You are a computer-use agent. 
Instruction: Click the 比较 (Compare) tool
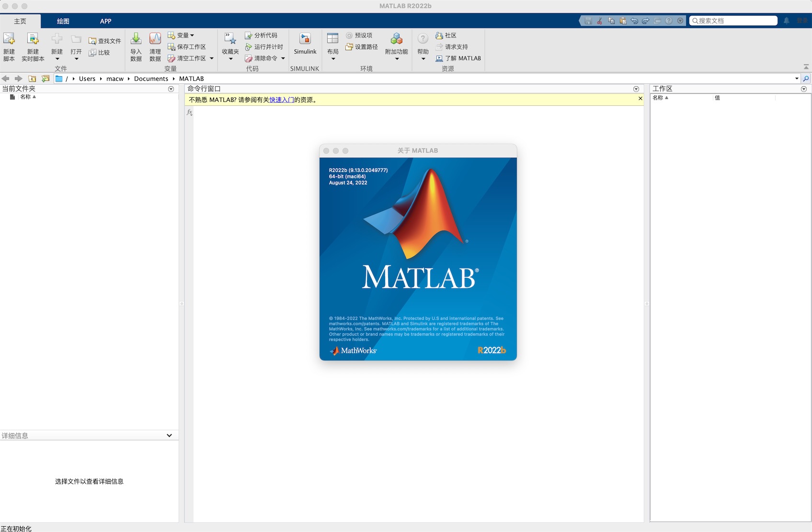click(x=99, y=53)
